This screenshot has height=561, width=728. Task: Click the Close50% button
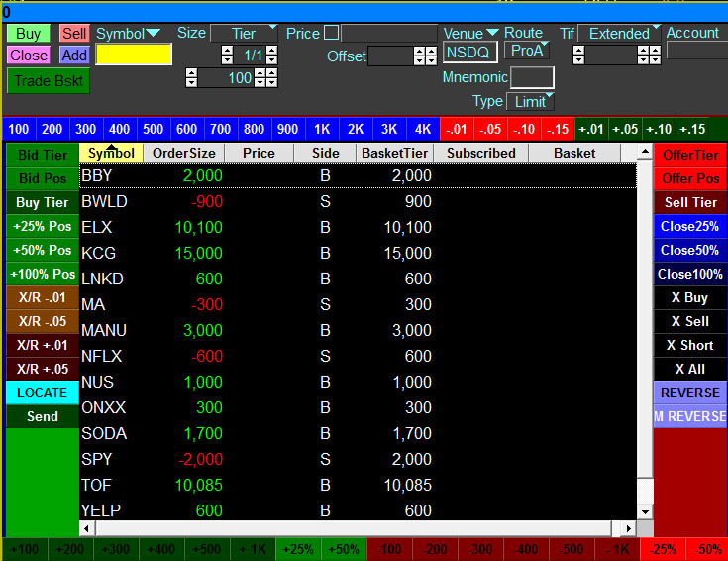click(x=690, y=250)
